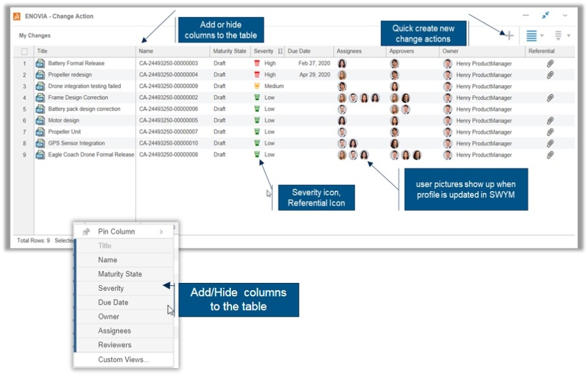The height and width of the screenshot is (376, 588).
Task: Click the Pin Column submenu arrow
Action: (161, 231)
